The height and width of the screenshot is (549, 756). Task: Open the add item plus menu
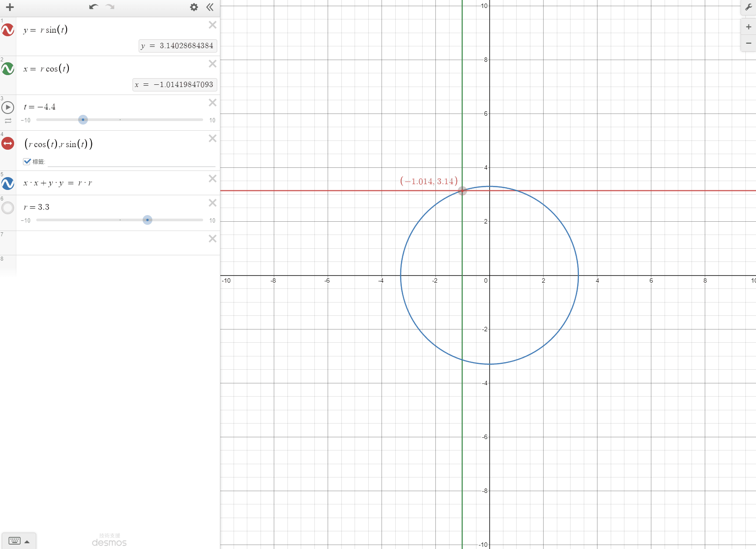click(x=10, y=7)
